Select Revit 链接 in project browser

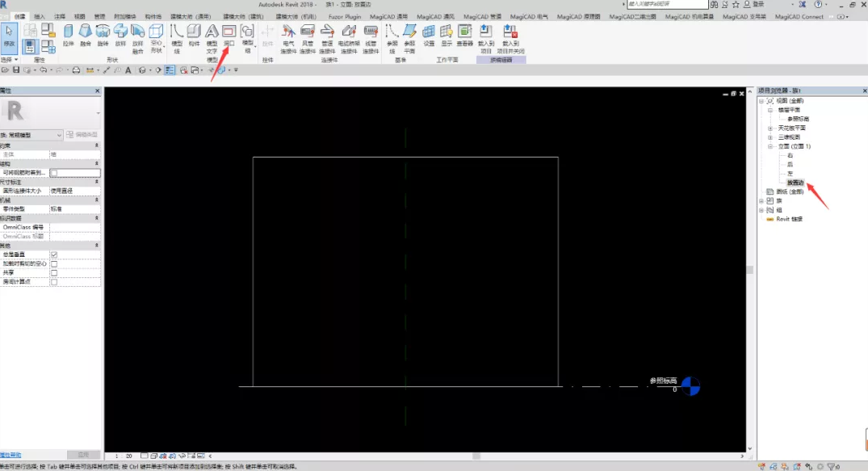(789, 219)
